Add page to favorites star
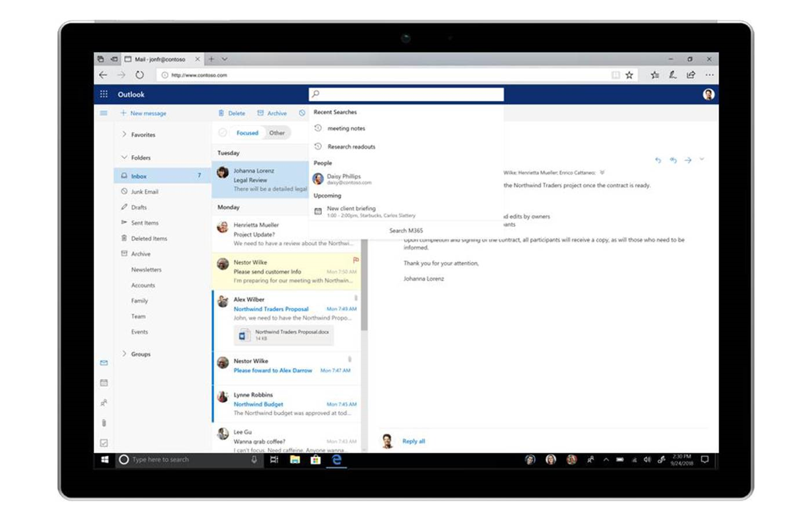Screen dimensions: 812x522 pos(629,75)
